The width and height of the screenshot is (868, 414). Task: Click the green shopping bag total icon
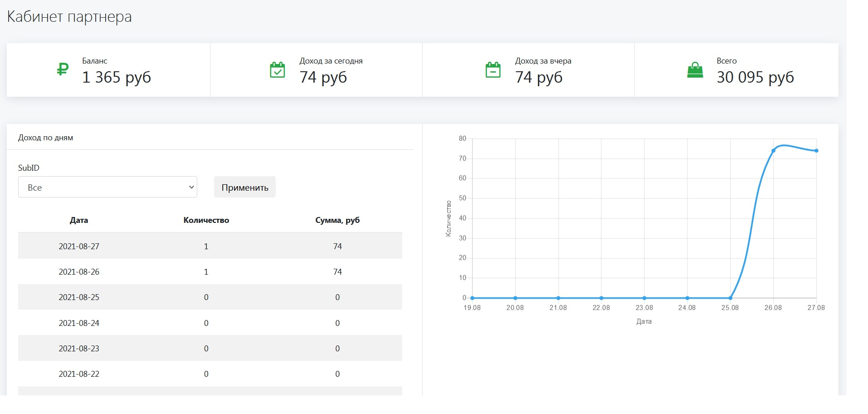pyautogui.click(x=695, y=70)
